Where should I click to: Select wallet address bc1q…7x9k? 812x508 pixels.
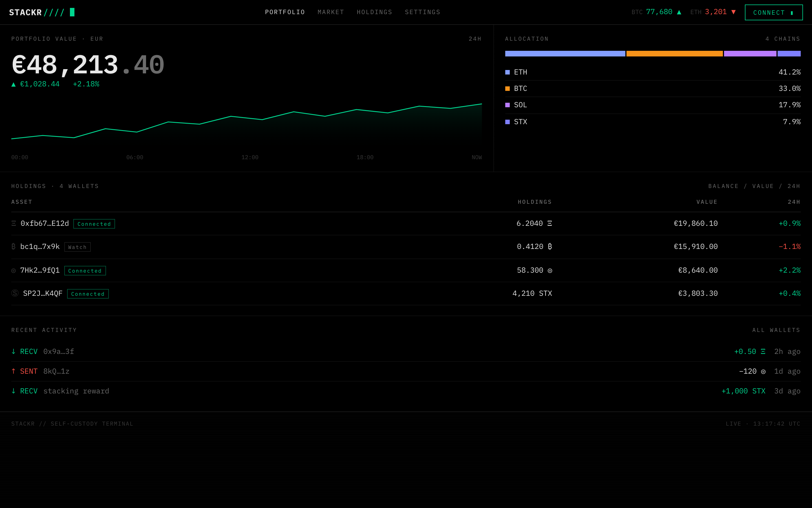[40, 247]
